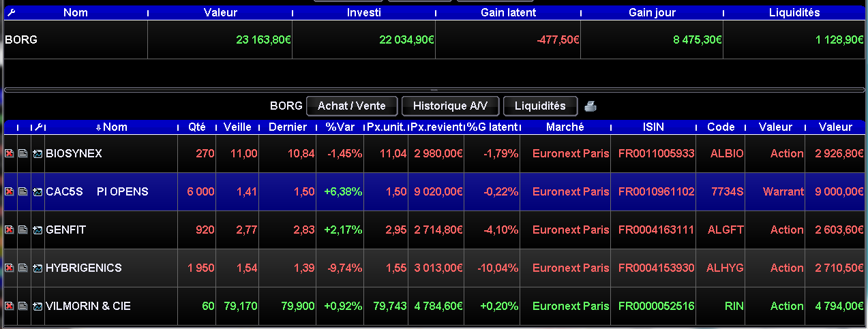Open the wrench icon in the positions table header
The image size is (868, 329).
click(38, 127)
